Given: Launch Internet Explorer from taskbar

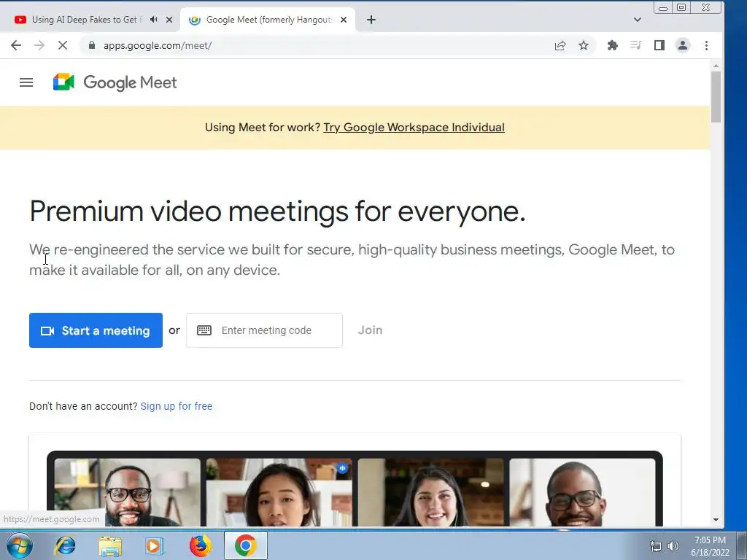Looking at the screenshot, I should click(x=65, y=545).
